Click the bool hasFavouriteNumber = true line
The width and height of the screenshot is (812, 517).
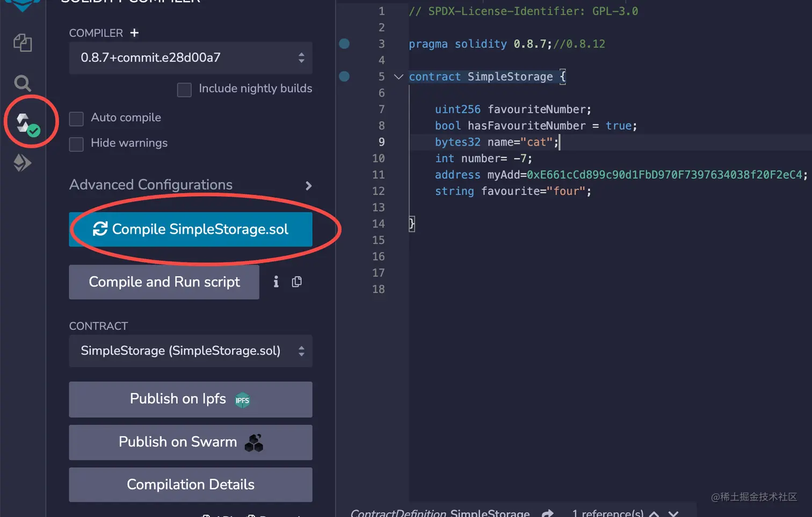pyautogui.click(x=536, y=126)
